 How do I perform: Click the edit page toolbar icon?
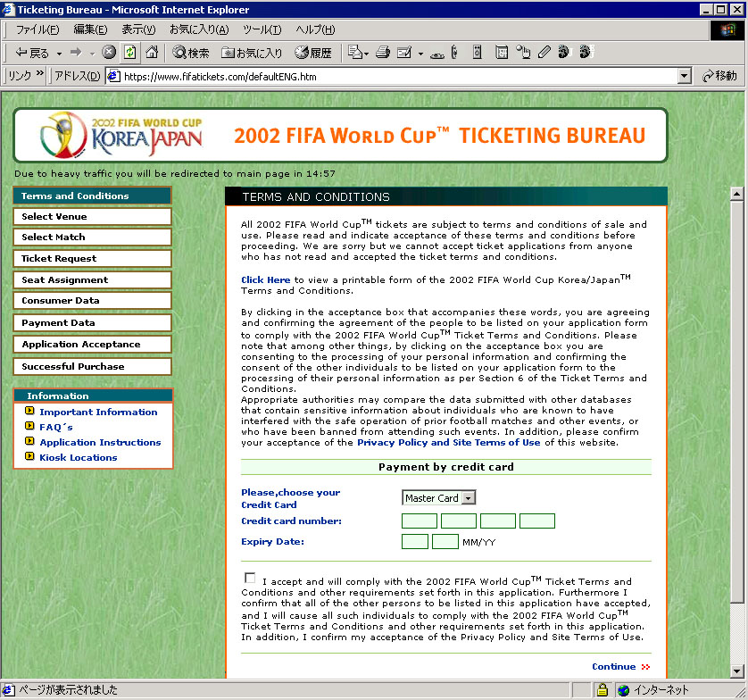[x=404, y=52]
